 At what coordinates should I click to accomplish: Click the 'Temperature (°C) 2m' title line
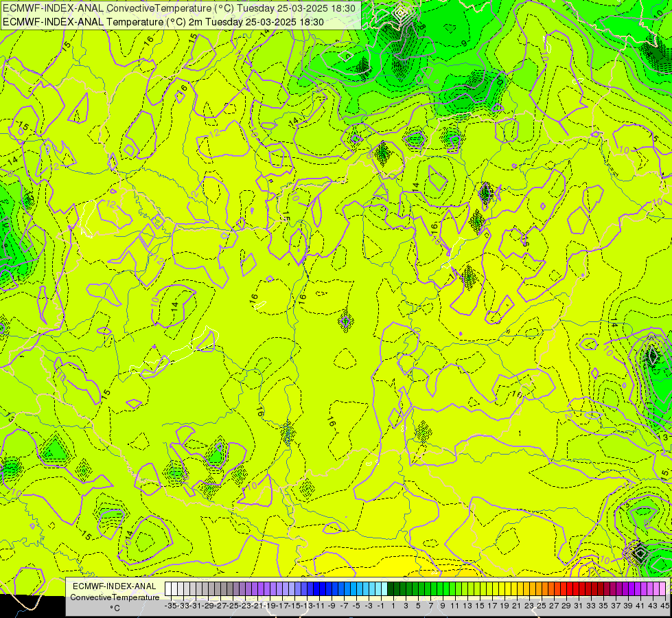coord(163,22)
